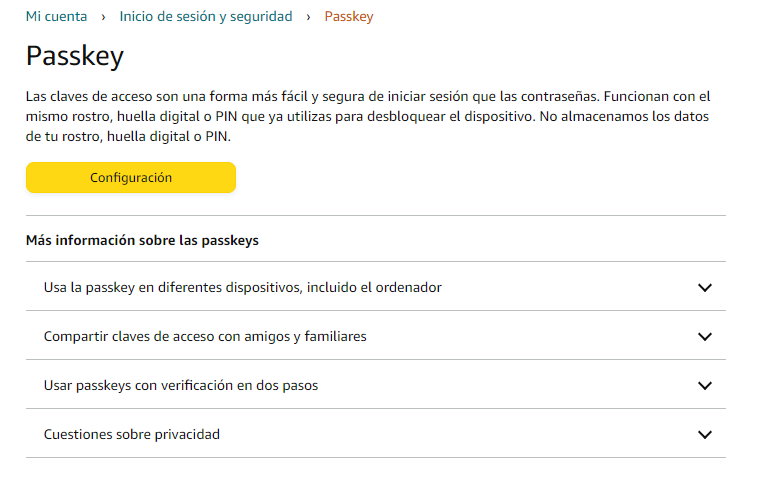Image resolution: width=758 pixels, height=480 pixels.
Task: Expand 'Usar passkeys con verificación en dos pasos'
Action: point(181,385)
